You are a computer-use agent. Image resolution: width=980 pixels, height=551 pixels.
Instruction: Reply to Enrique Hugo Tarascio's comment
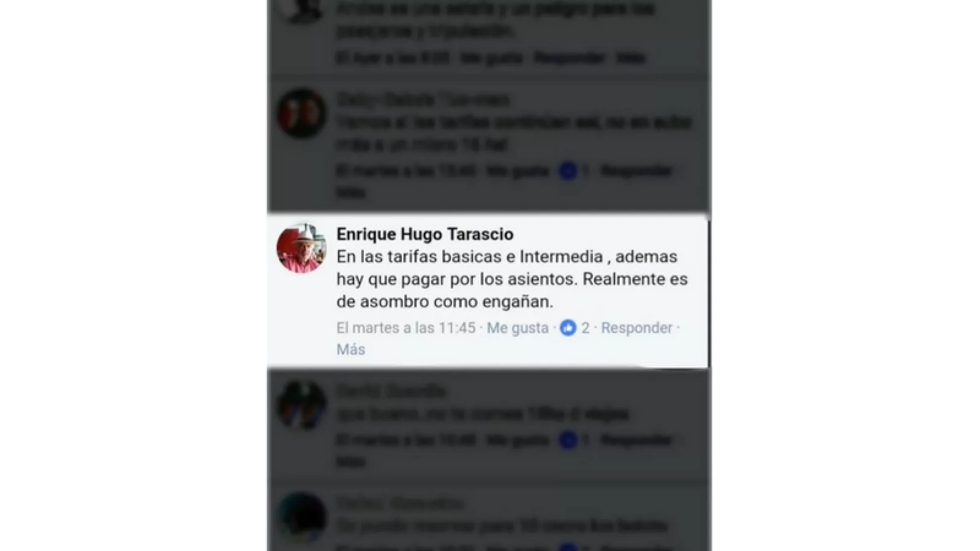[636, 328]
